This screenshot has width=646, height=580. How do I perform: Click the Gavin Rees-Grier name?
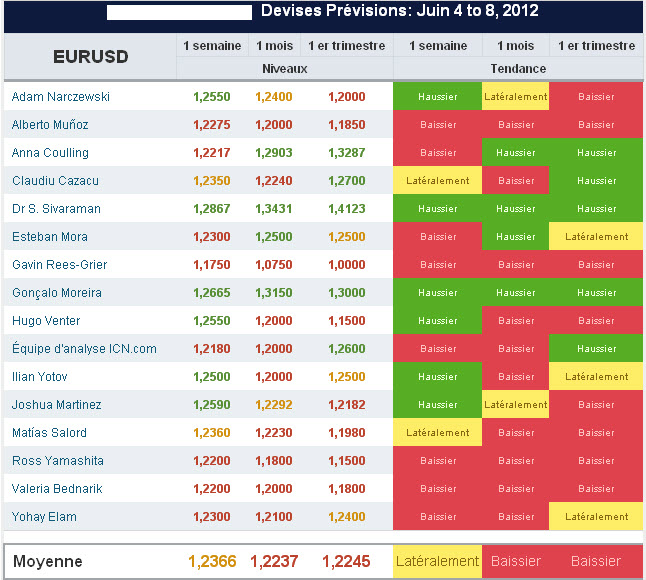(59, 265)
